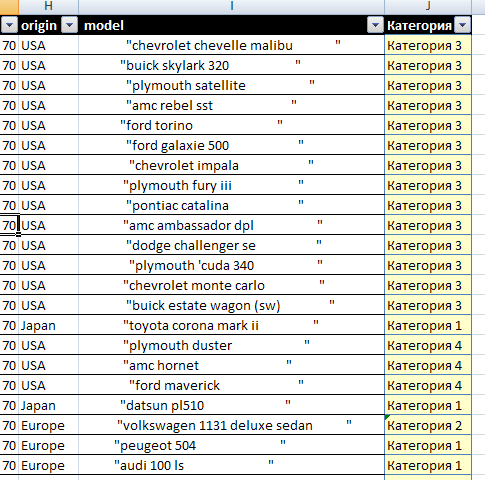
Task: Open the Категория column filter dropdown
Action: 463,25
